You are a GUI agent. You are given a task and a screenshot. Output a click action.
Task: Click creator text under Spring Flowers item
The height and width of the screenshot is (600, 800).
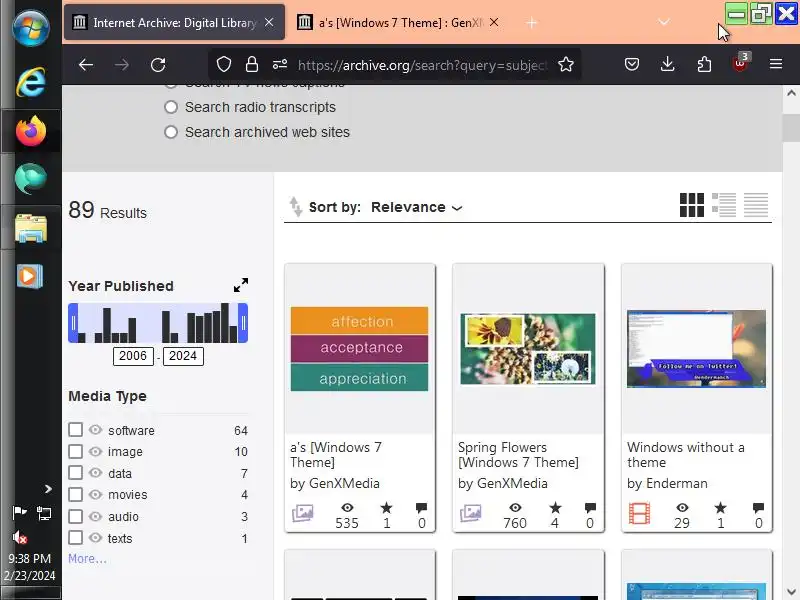[x=503, y=483]
